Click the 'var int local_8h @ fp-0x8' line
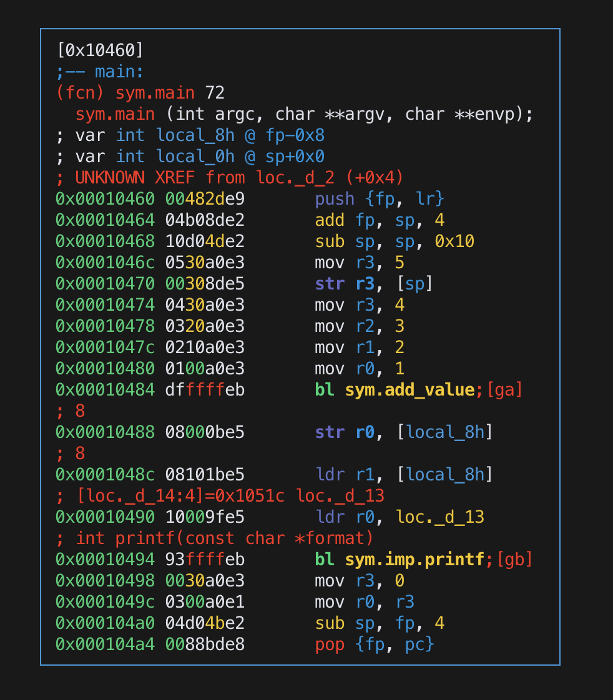613x700 pixels. tap(190, 135)
